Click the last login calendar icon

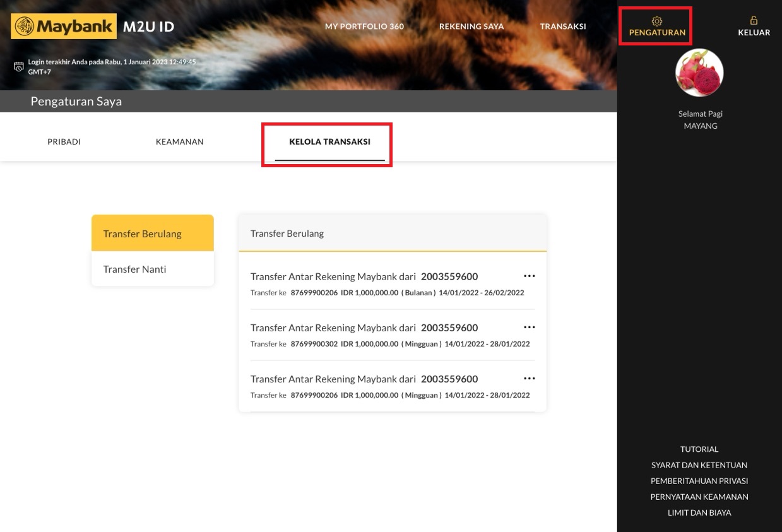pyautogui.click(x=19, y=66)
